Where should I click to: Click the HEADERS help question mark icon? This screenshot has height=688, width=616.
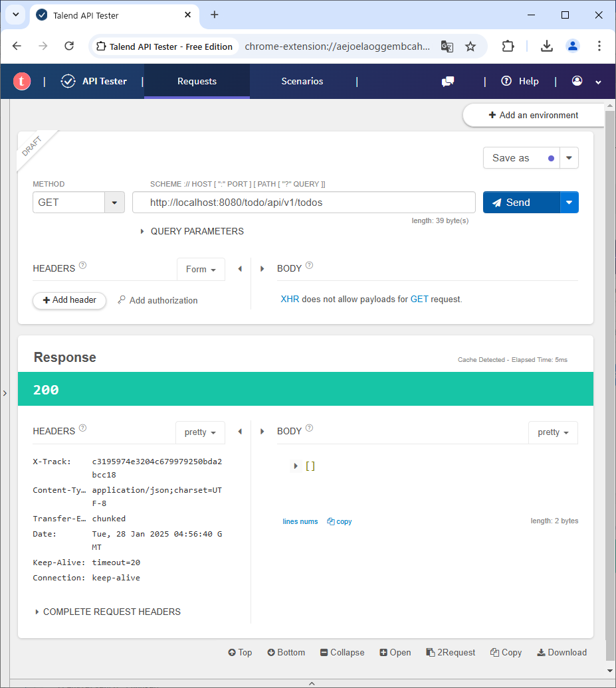click(x=83, y=266)
